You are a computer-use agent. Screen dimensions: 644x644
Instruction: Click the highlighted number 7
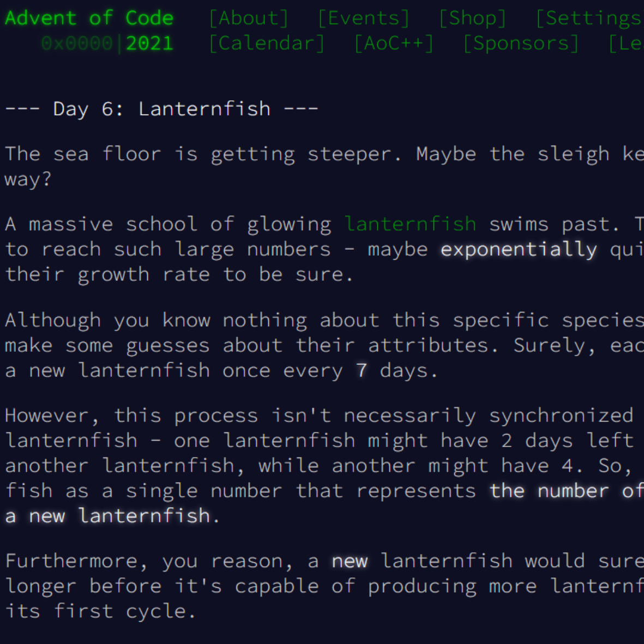pos(362,370)
